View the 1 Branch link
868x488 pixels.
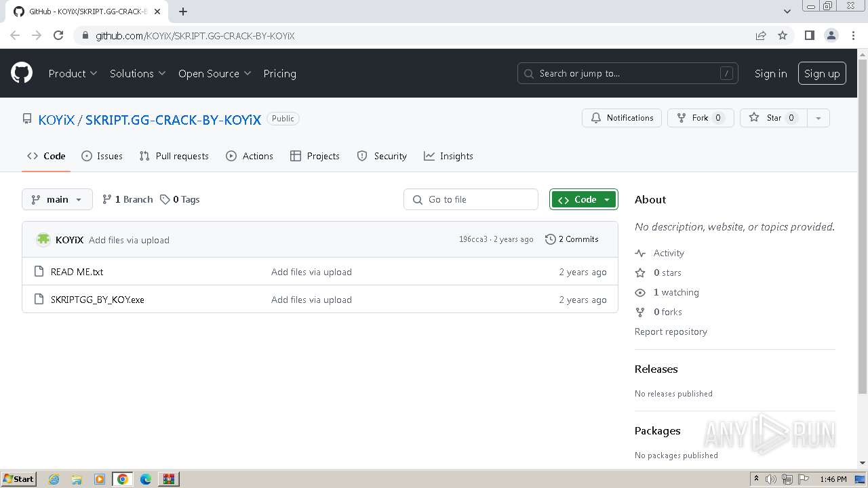127,199
